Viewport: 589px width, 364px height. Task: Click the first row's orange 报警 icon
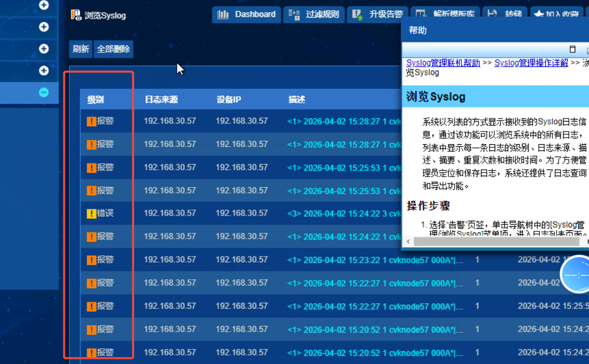pos(91,122)
